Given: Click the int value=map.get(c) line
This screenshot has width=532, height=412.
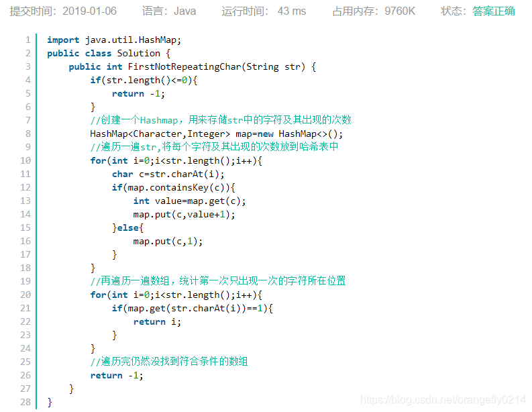Looking at the screenshot, I should pyautogui.click(x=190, y=201).
